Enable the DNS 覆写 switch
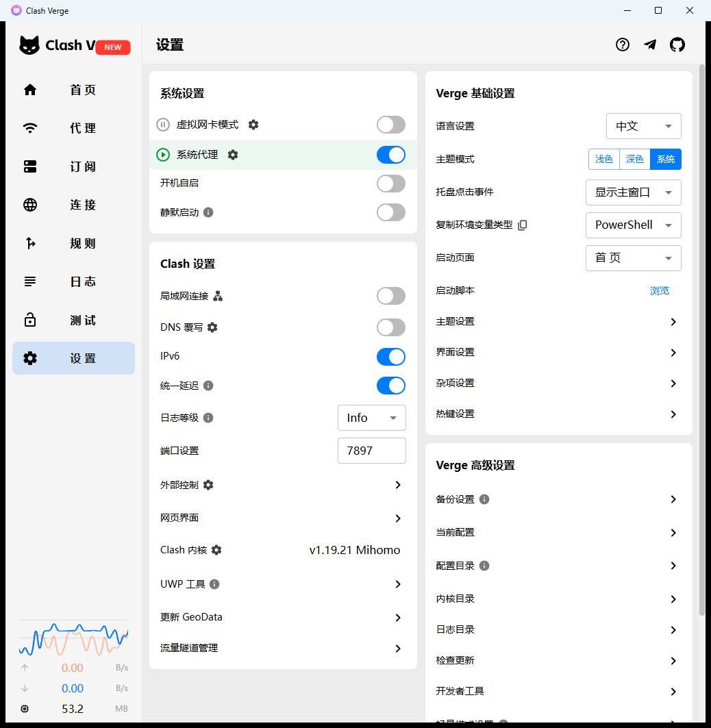This screenshot has width=711, height=728. pyautogui.click(x=391, y=327)
